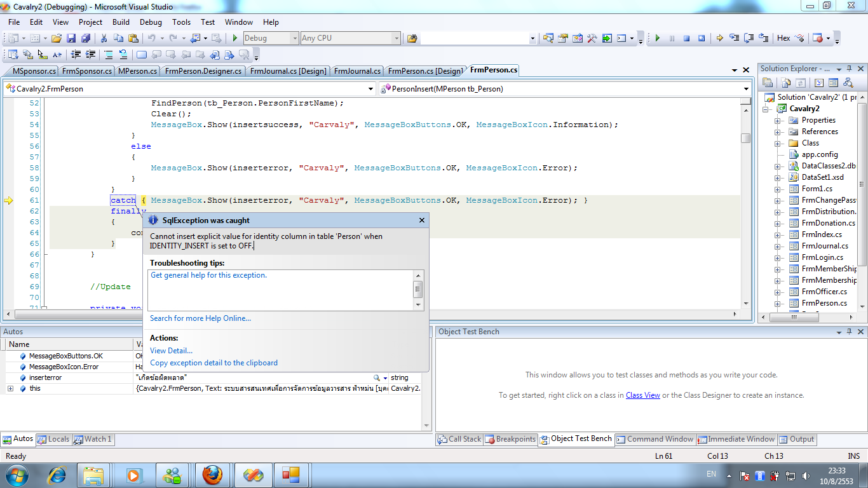868x488 pixels.
Task: Open the Build menu
Action: pyautogui.click(x=121, y=22)
